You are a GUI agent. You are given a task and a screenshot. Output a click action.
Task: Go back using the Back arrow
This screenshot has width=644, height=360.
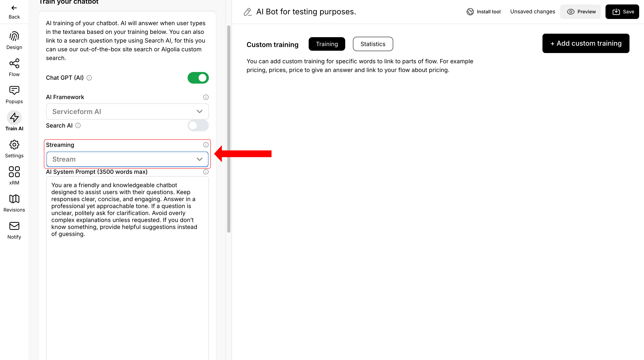point(14,12)
